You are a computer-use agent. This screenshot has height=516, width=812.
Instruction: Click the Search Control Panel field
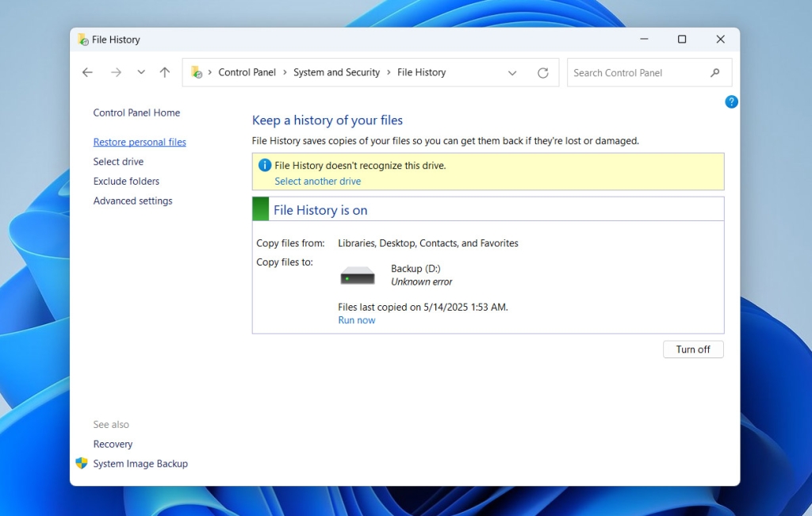coord(649,72)
